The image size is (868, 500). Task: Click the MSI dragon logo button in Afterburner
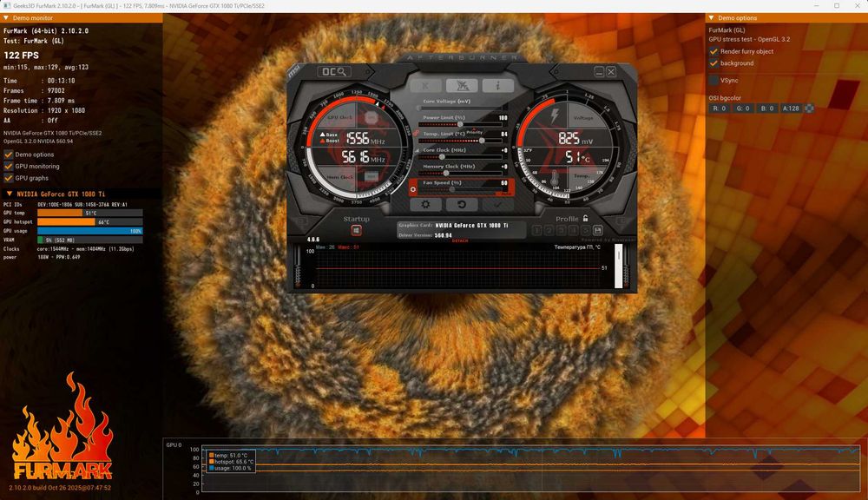462,86
